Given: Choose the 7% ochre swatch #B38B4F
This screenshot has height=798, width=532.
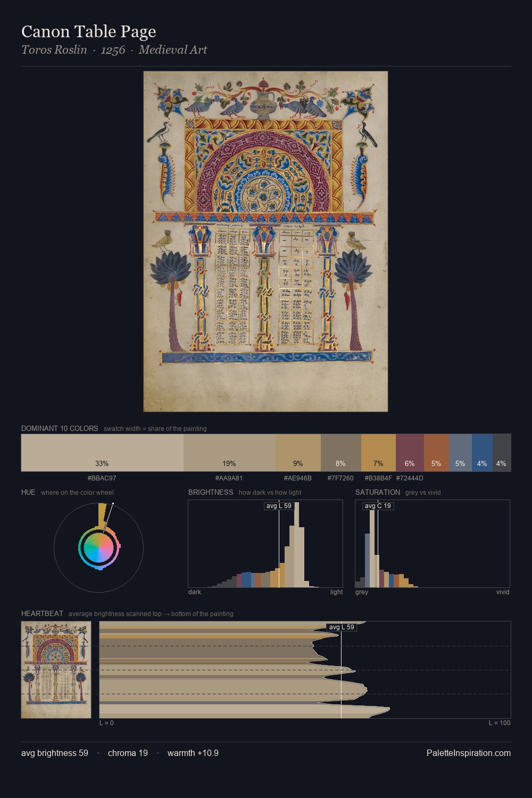Looking at the screenshot, I should pyautogui.click(x=378, y=453).
